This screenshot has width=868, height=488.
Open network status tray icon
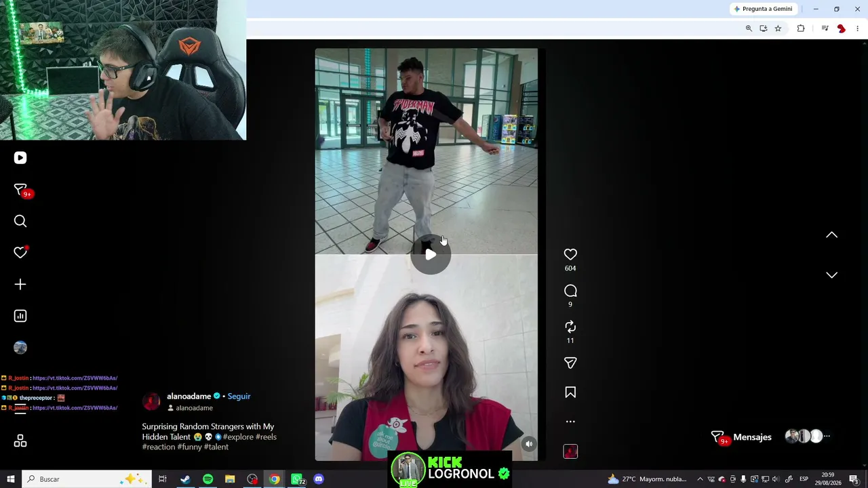click(765, 479)
